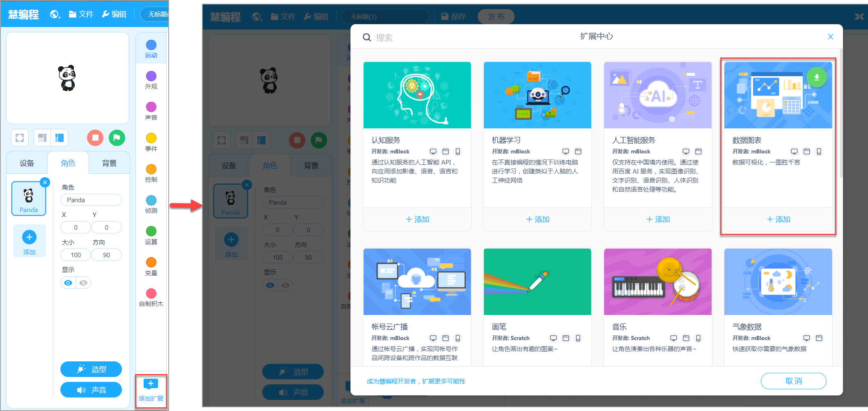868x411 pixels.
Task: Toggle the hide-sprite crossed-eye button, left screenshot
Action: tap(83, 283)
